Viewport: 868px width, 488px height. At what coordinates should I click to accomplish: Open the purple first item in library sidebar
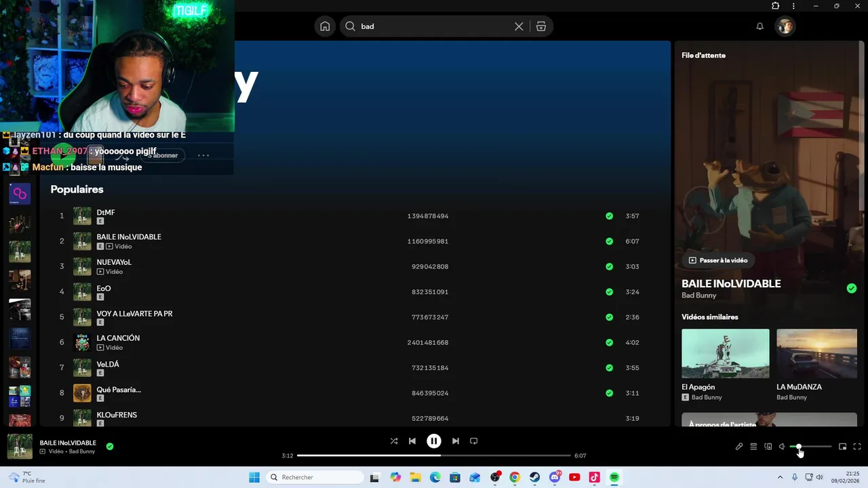(20, 194)
